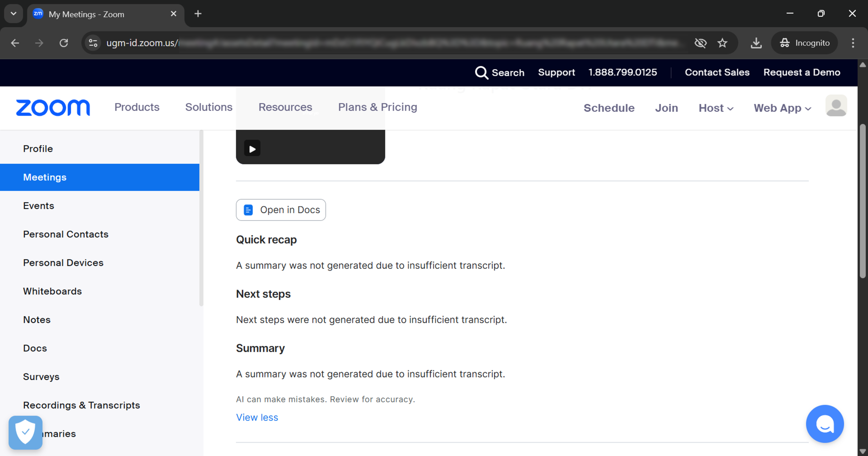
Task: Open the user profile avatar
Action: [836, 106]
